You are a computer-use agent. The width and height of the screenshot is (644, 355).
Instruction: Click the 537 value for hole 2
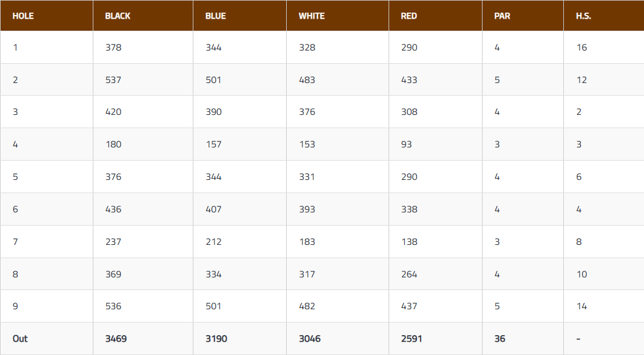[x=113, y=80]
